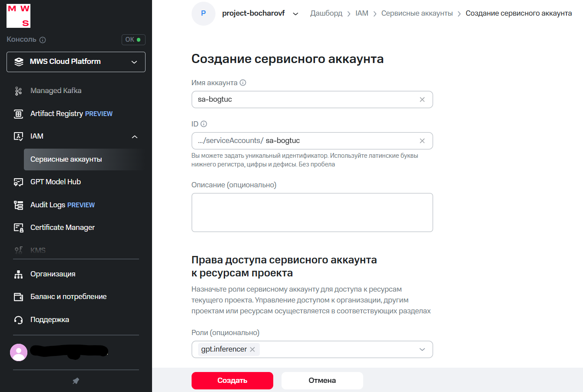Remove the gpt.inferencer role tag
Viewport: 583px width, 392px height.
tap(252, 349)
